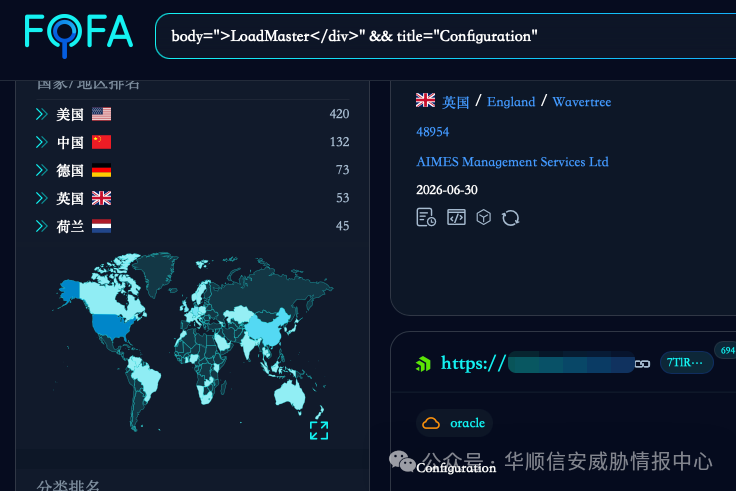This screenshot has width=736, height=491.
Task: Expand the 美国 country row
Action: [42, 114]
